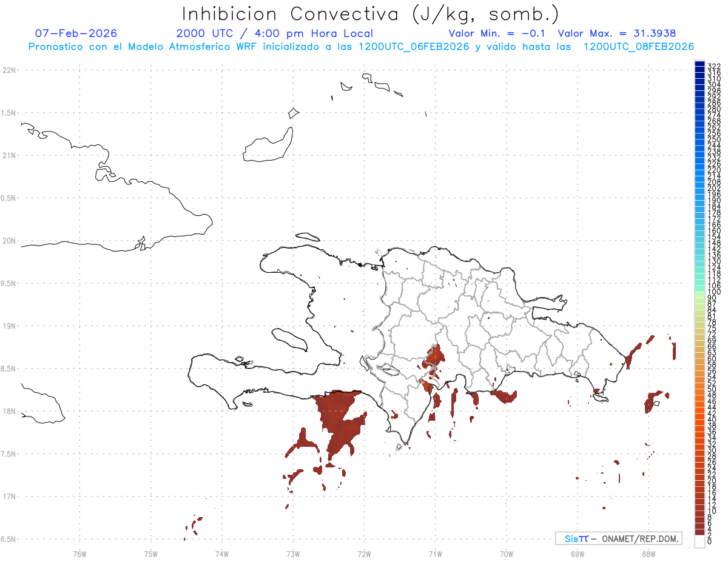Click the title "Inhibicion Convectiva (J/kg, somb.)"
This screenshot has width=728, height=562.
[371, 13]
